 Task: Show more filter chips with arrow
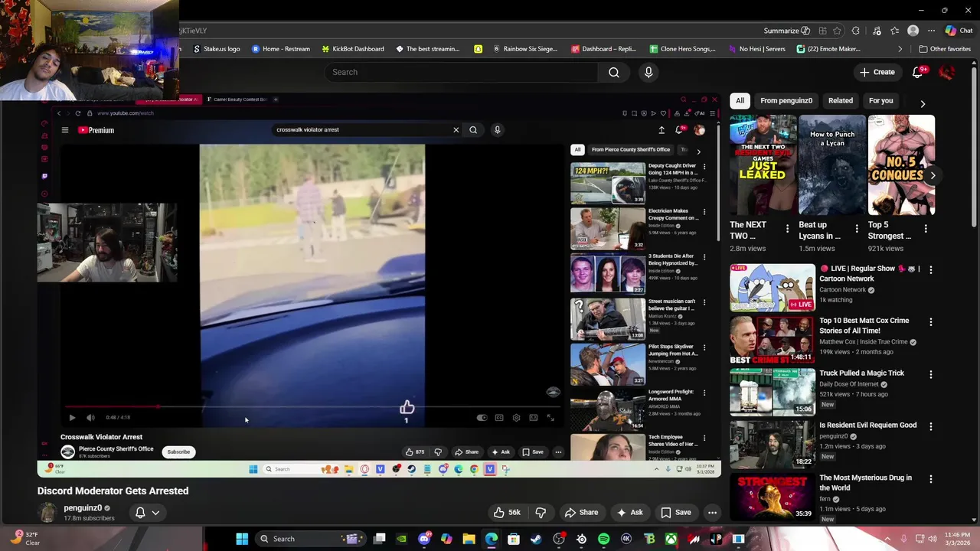pyautogui.click(x=923, y=103)
